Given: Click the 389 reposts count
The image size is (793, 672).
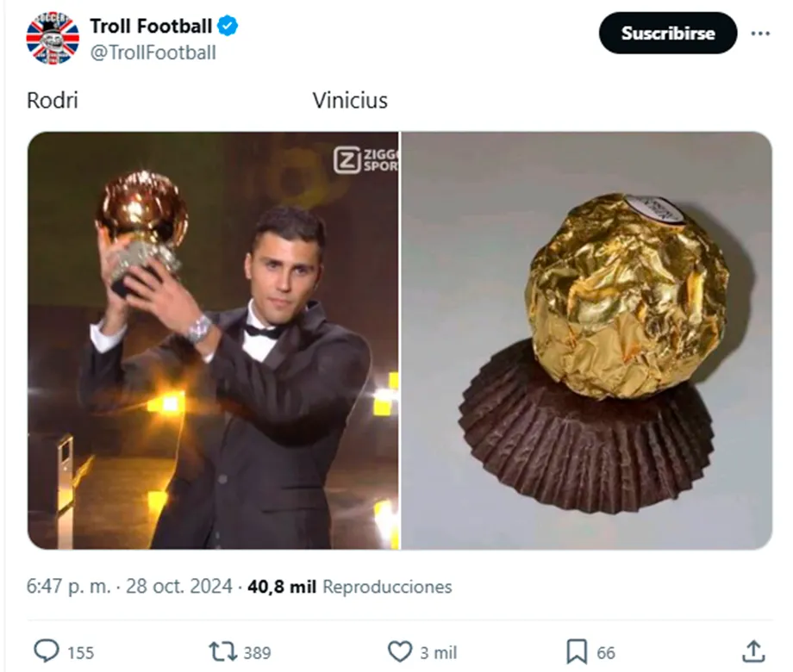Looking at the screenshot, I should (257, 653).
